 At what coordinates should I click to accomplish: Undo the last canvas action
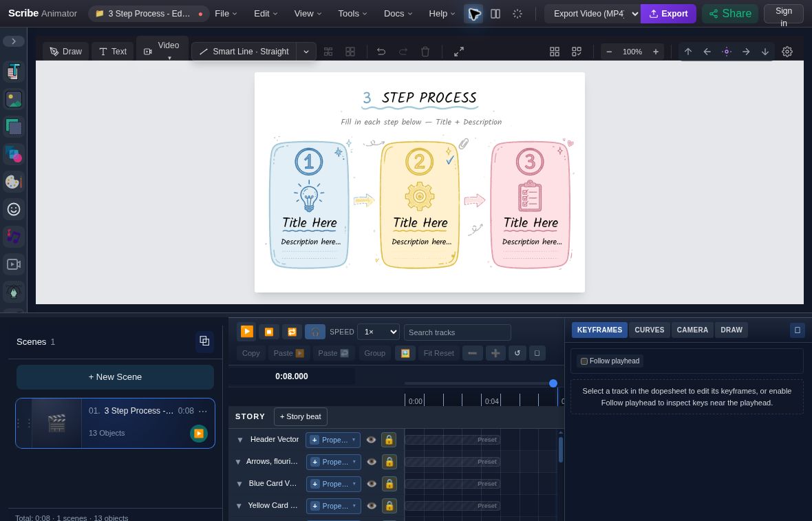pos(381,51)
